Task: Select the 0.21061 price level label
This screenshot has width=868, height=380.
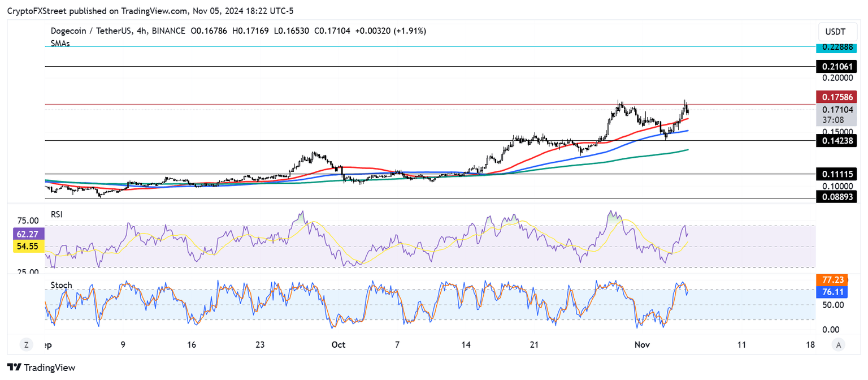Action: 836,67
